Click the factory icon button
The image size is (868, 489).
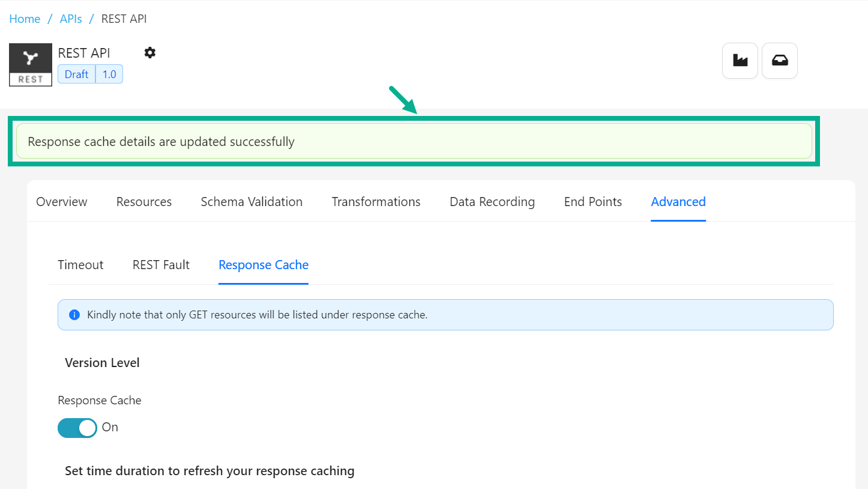[740, 61]
